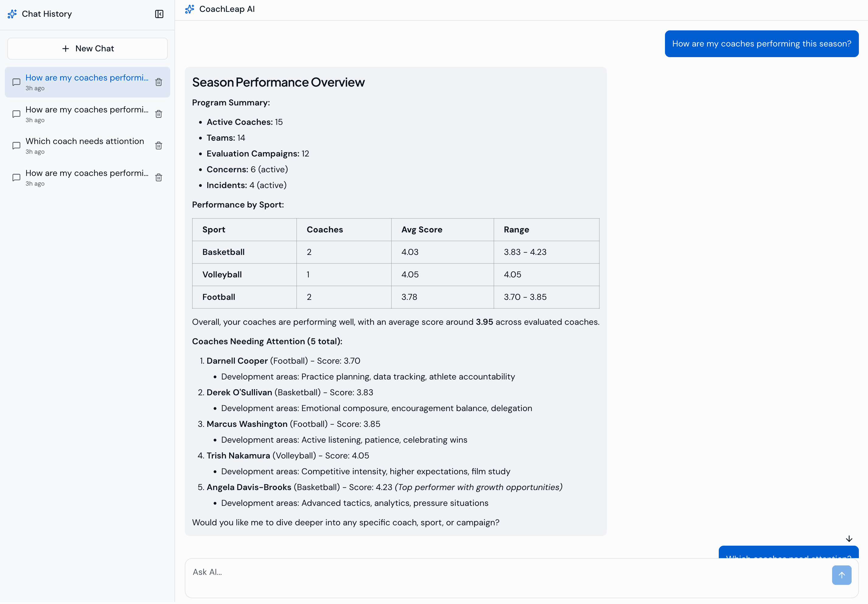
Task: Click the CoachLeap AI logo icon
Action: click(x=189, y=9)
